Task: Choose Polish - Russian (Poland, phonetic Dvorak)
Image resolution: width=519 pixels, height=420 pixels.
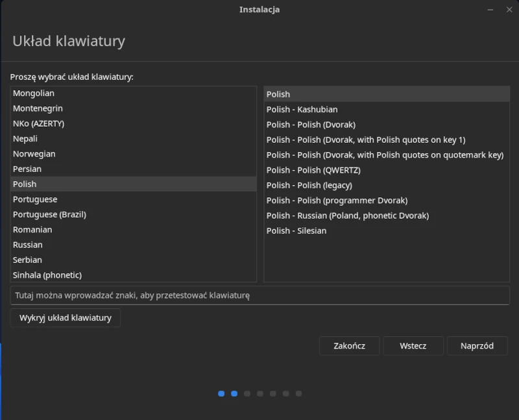Action: pyautogui.click(x=387, y=216)
